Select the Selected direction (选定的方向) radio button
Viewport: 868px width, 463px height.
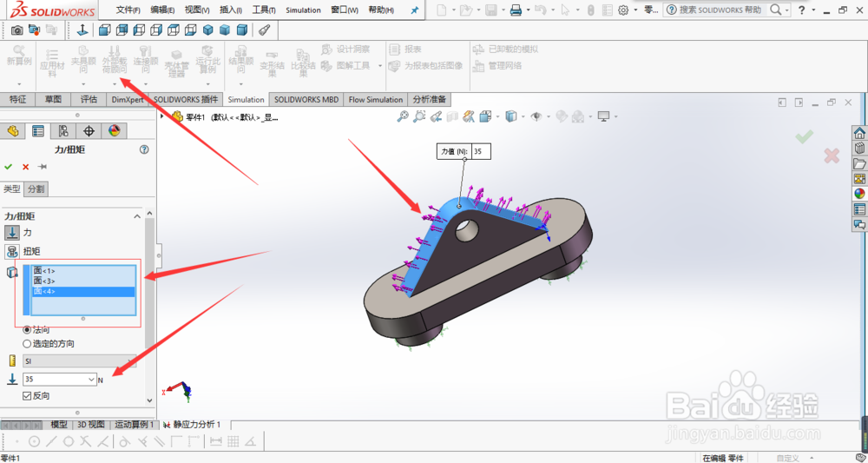(27, 344)
